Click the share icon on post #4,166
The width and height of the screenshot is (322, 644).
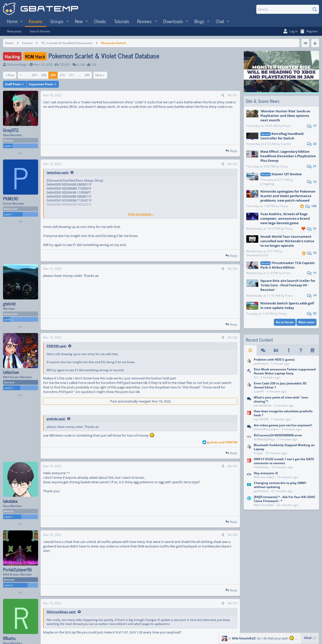click(x=223, y=535)
